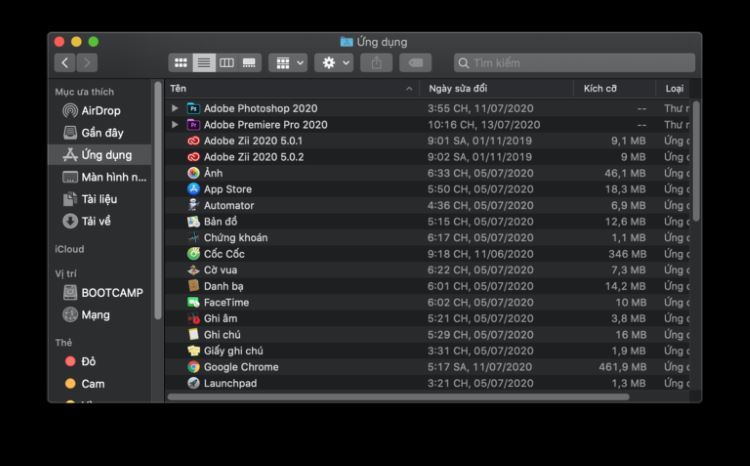This screenshot has width=750, height=466.
Task: Select the Ảnh app icon
Action: [193, 173]
